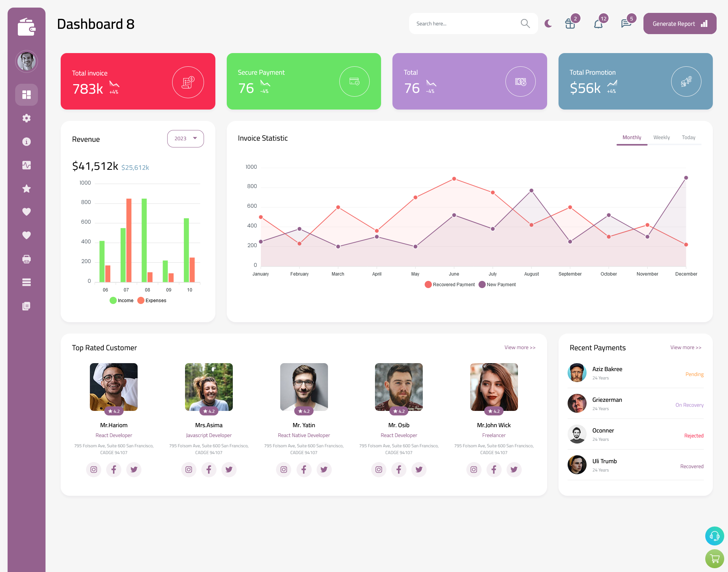Click the search input field
The width and height of the screenshot is (728, 572).
(x=465, y=24)
